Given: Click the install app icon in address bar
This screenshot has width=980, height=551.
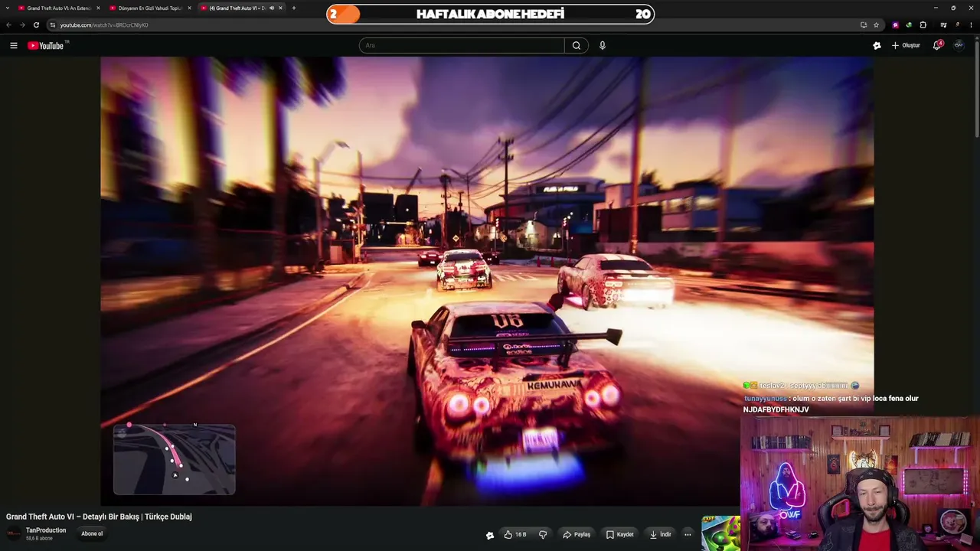Looking at the screenshot, I should click(x=864, y=25).
